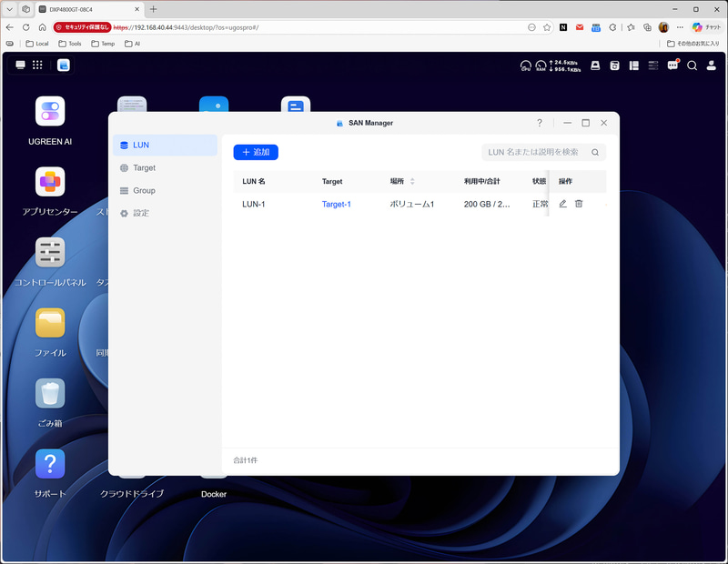Select the DXP4800GT-08C4 browser tab

(90, 9)
